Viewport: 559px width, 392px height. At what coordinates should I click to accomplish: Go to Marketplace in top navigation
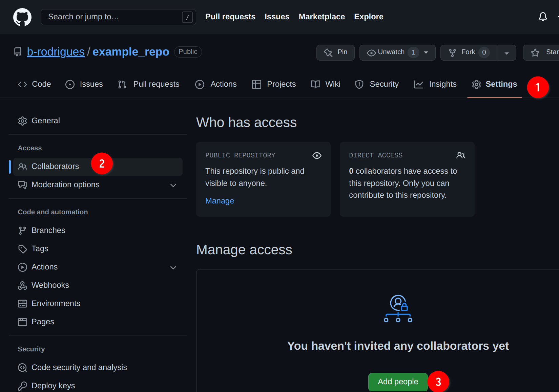tap(322, 17)
